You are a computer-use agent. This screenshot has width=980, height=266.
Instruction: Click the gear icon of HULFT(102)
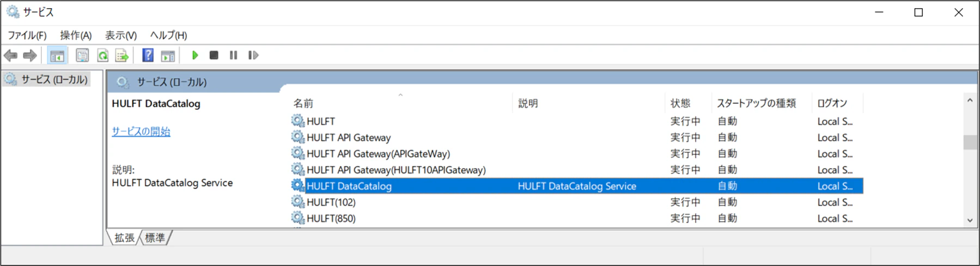(x=297, y=202)
